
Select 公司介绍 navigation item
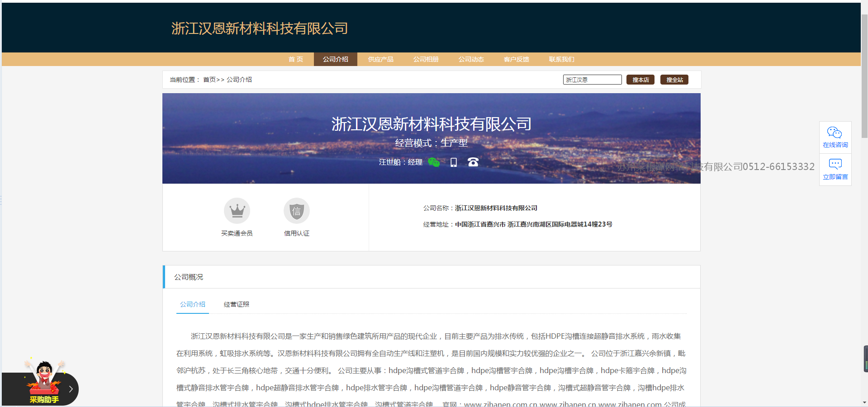tap(336, 59)
